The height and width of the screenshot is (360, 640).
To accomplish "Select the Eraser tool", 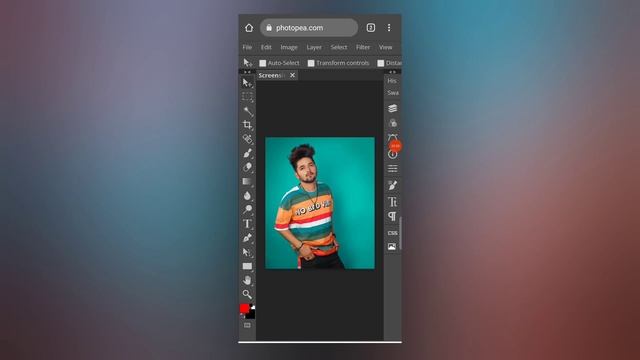I will [247, 167].
